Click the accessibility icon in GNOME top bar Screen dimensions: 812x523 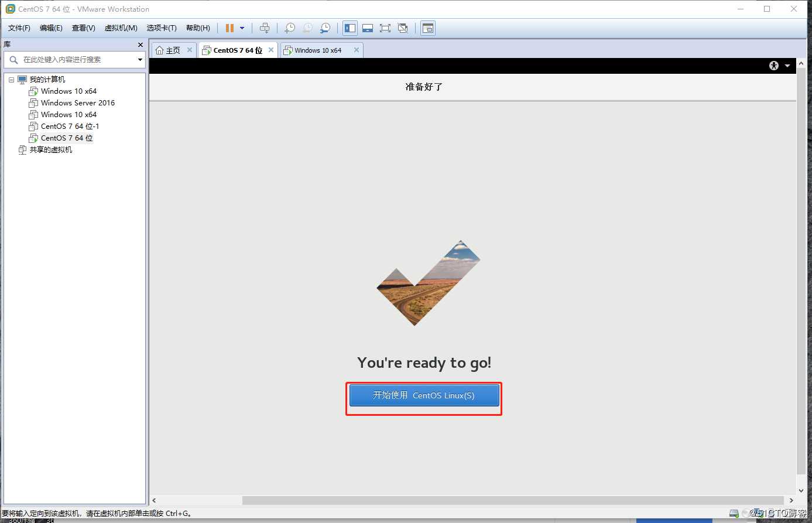[x=774, y=66]
